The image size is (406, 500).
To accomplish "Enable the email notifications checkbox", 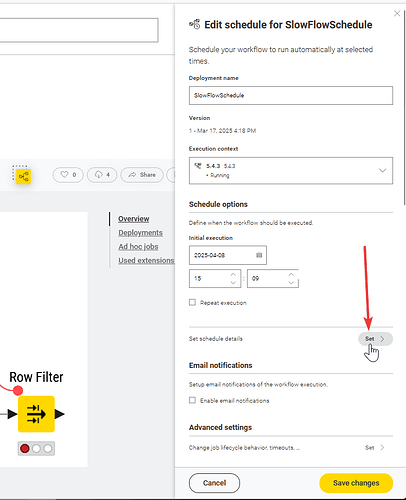I will tap(192, 400).
